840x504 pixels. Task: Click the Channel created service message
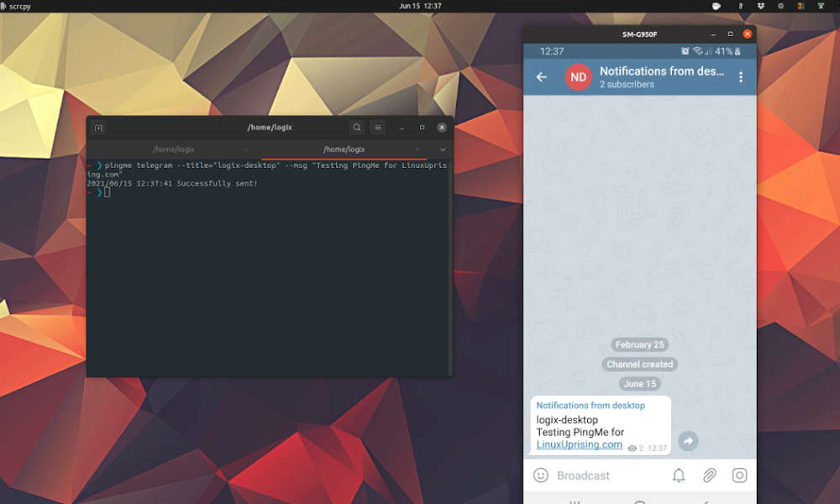[x=639, y=365]
